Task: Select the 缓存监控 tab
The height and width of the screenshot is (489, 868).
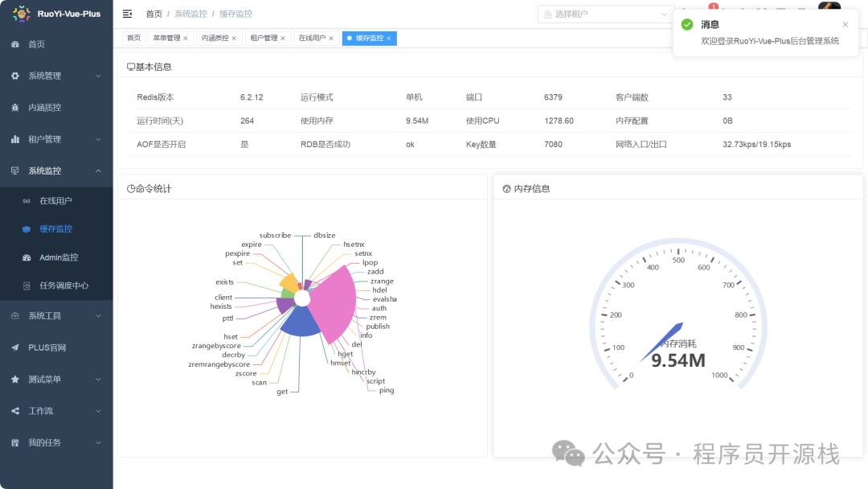Action: [370, 39]
